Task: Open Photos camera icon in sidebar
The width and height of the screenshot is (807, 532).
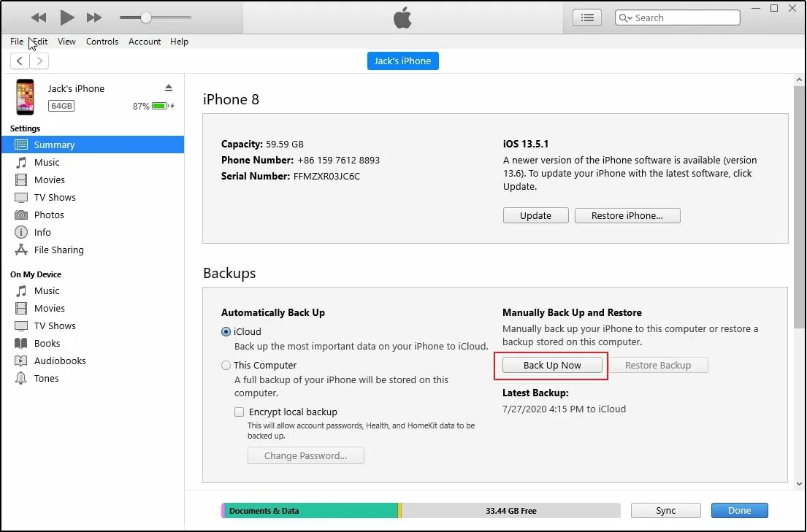Action: click(21, 215)
